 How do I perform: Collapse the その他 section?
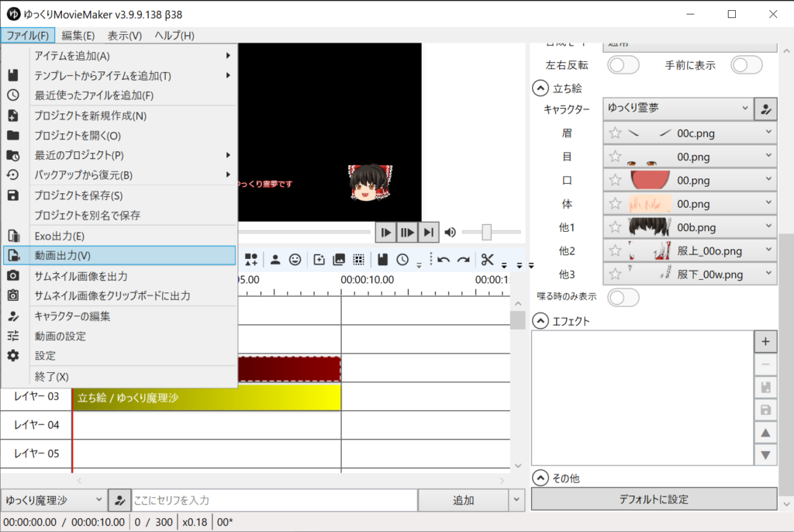click(540, 478)
